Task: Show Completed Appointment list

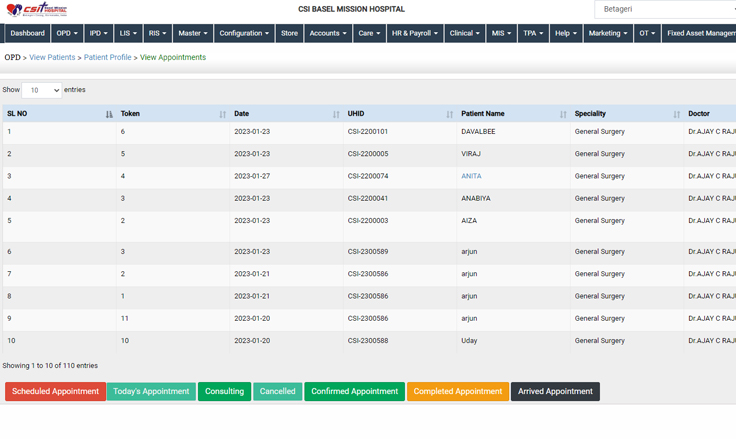Action: (458, 392)
